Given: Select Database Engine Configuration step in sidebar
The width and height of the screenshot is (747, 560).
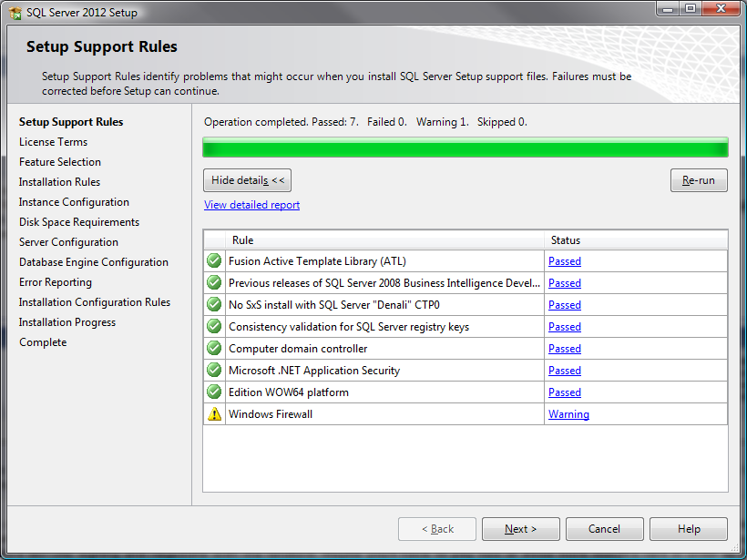Looking at the screenshot, I should [94, 262].
